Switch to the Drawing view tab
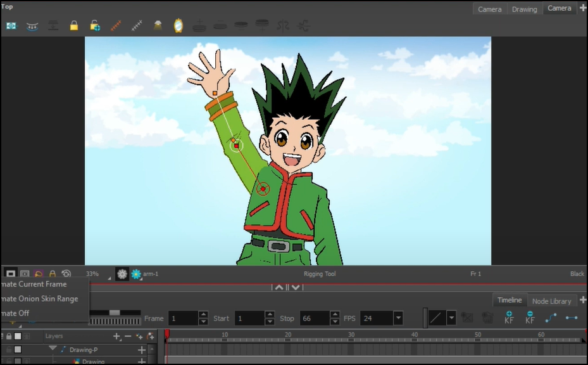The height and width of the screenshot is (365, 588). (524, 9)
